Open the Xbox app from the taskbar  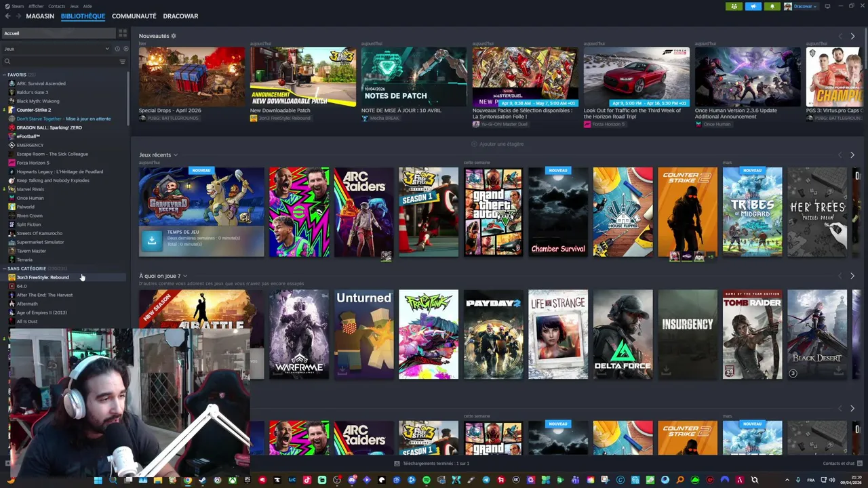[x=232, y=481]
